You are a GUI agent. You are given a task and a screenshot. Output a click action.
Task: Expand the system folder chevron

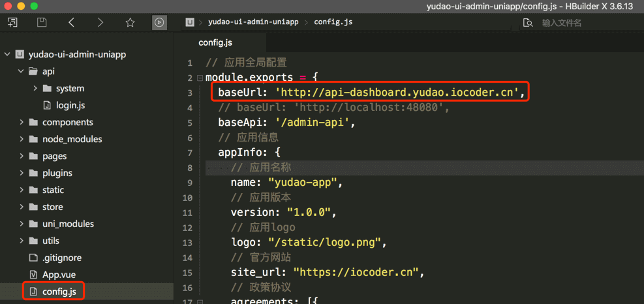(35, 89)
